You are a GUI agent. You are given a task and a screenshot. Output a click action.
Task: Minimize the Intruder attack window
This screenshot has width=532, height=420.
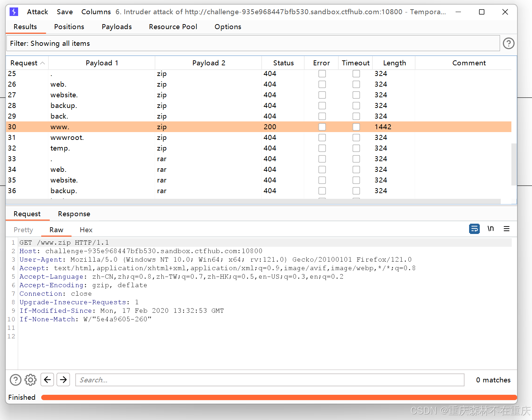[458, 12]
